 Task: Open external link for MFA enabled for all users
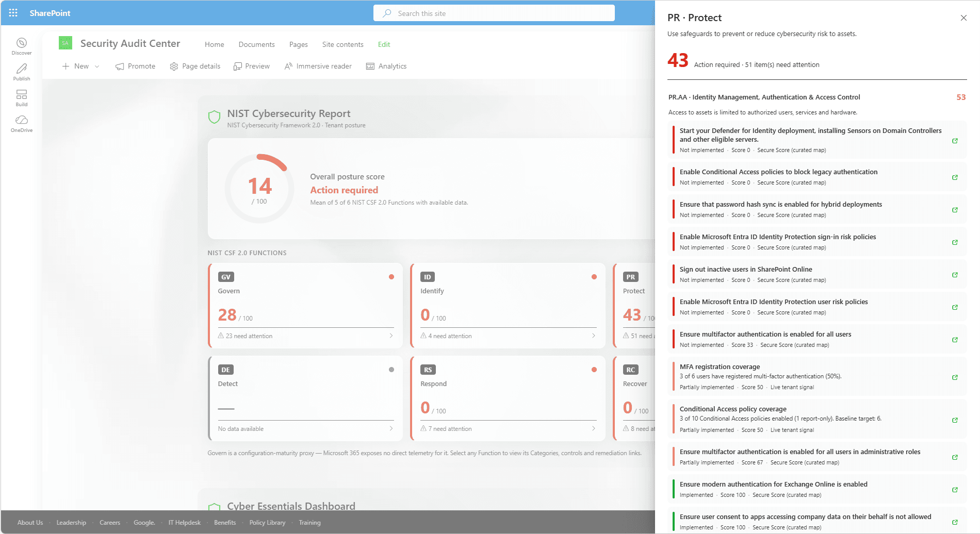(x=955, y=340)
